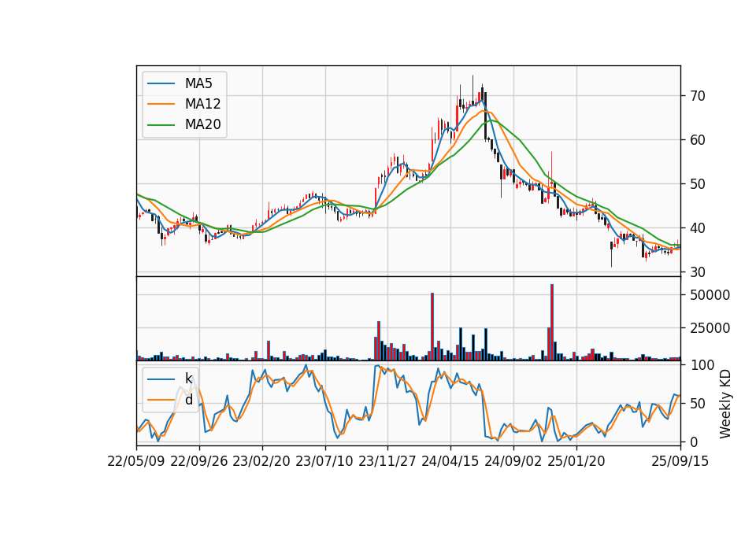
Task: Click the 24/09/02 date tick label
Action: click(513, 461)
